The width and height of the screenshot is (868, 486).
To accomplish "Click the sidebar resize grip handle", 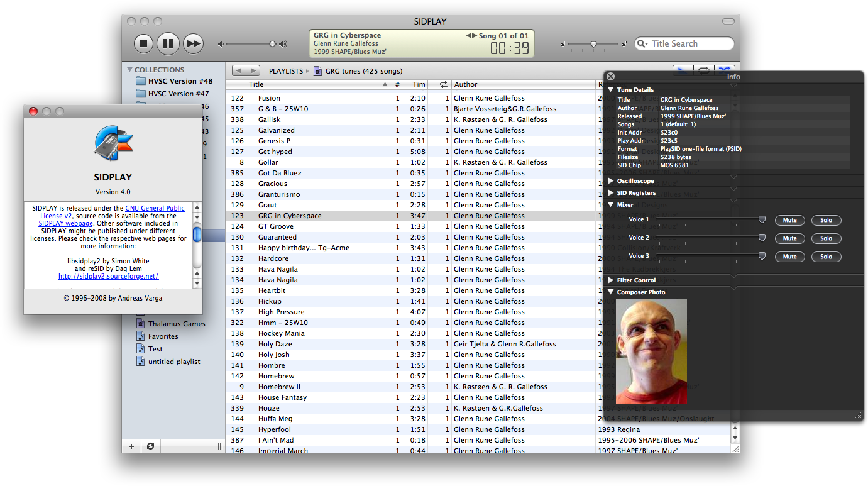I will pyautogui.click(x=219, y=446).
